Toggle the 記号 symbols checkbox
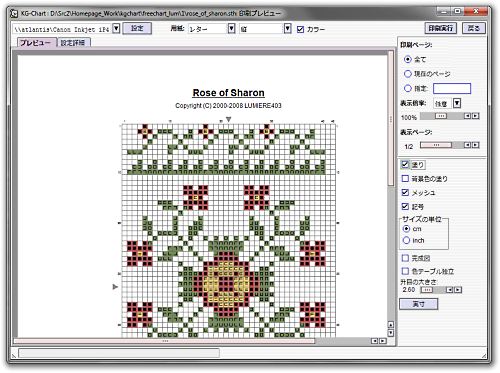The width and height of the screenshot is (500, 373). click(405, 206)
